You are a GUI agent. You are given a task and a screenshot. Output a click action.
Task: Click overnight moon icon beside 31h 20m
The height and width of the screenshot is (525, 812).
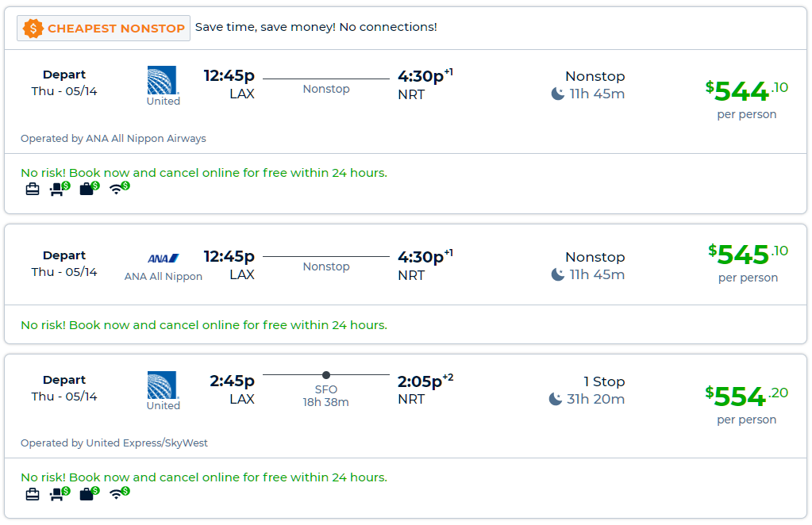tap(556, 399)
